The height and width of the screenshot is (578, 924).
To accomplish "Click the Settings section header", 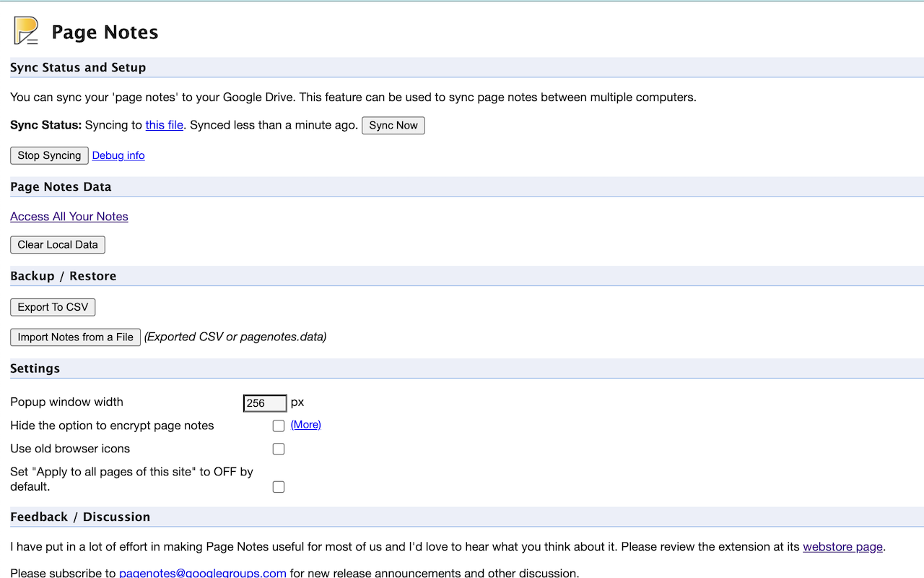I will pos(35,368).
